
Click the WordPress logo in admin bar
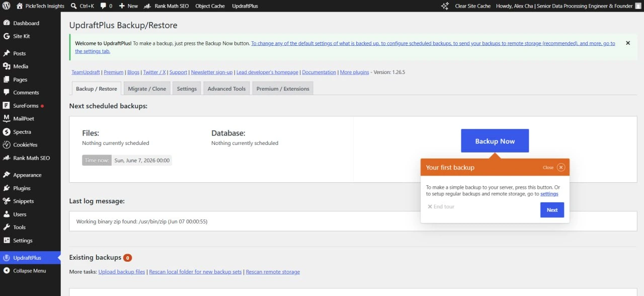point(7,6)
